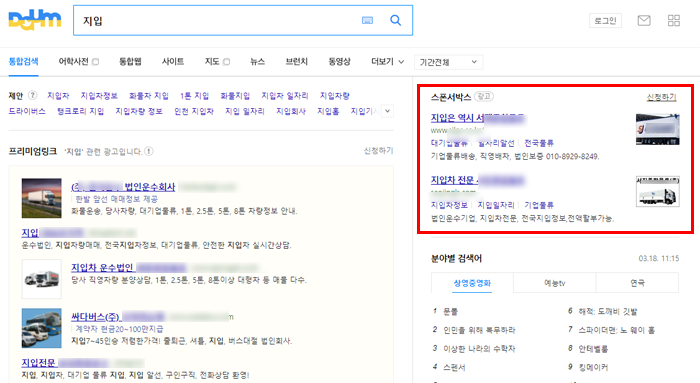Click the 로그인 button
Screen dimensions: 700x383
[x=605, y=21]
